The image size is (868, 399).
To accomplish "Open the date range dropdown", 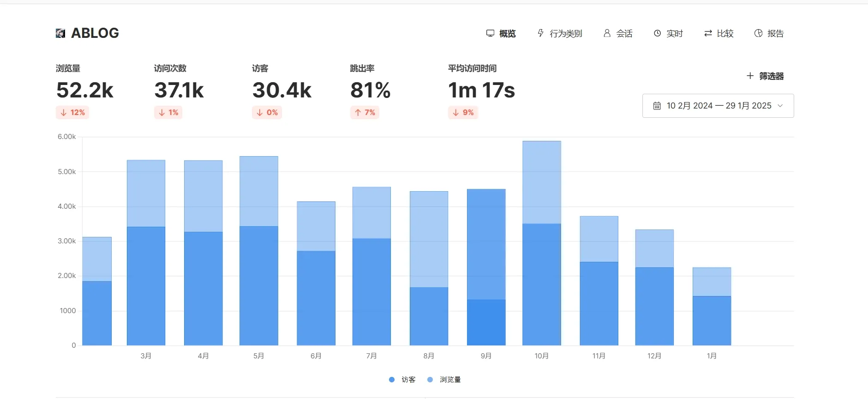I will (718, 106).
